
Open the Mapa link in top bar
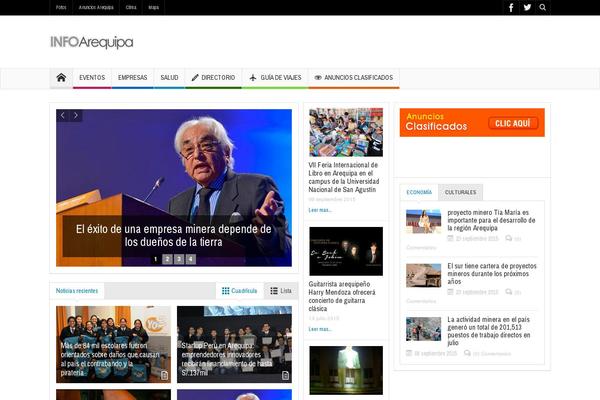point(153,7)
